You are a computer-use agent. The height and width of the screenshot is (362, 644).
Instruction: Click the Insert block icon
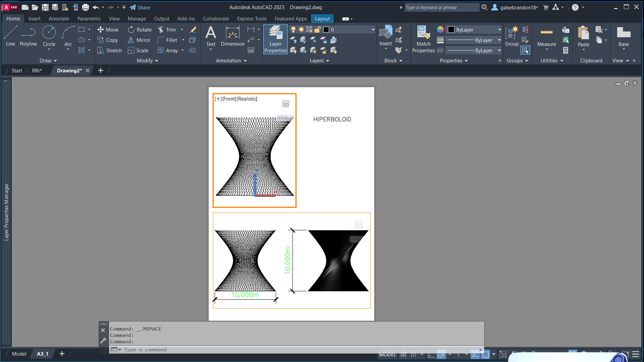coord(385,33)
